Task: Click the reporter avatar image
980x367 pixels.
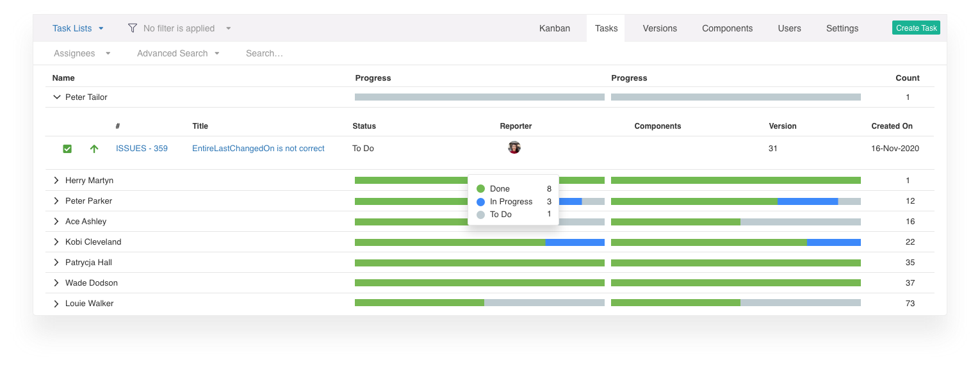Action: pyautogui.click(x=514, y=148)
